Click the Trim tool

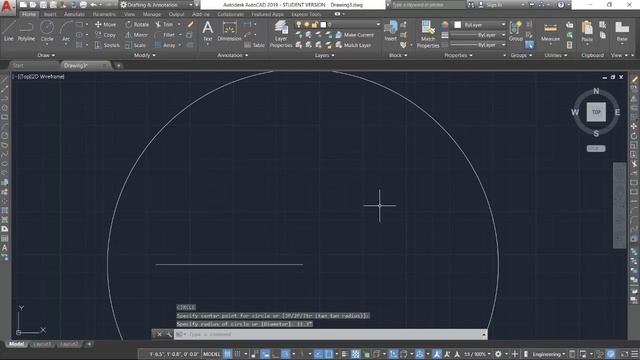click(x=164, y=24)
